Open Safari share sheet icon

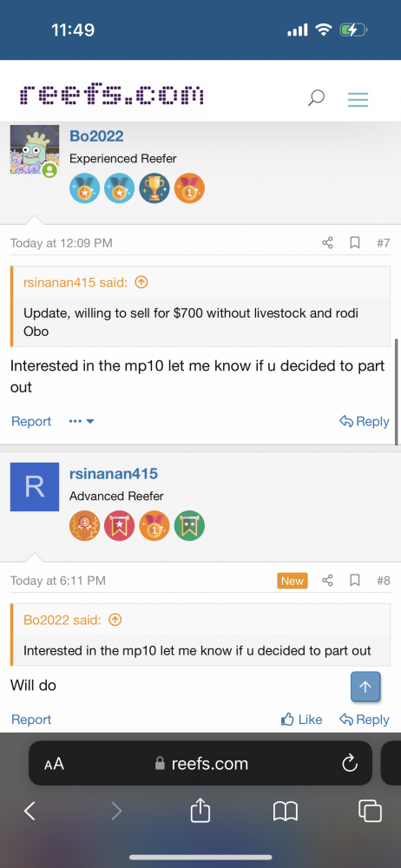click(200, 812)
